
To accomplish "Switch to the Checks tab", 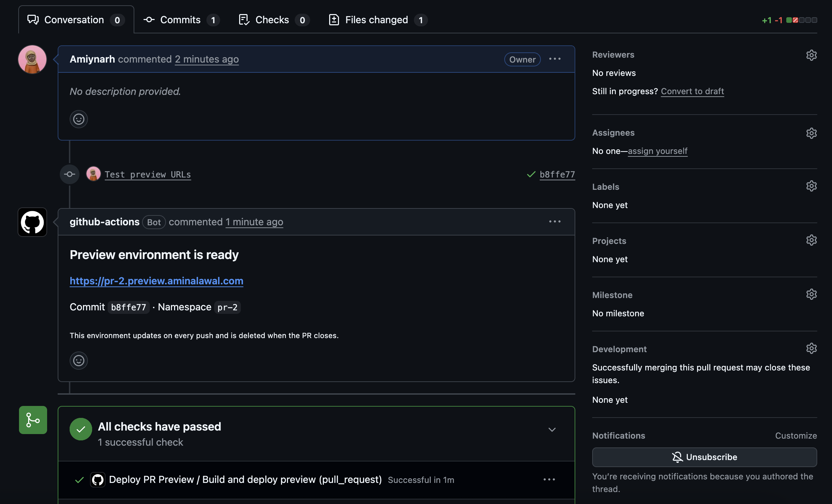I will 274,20.
